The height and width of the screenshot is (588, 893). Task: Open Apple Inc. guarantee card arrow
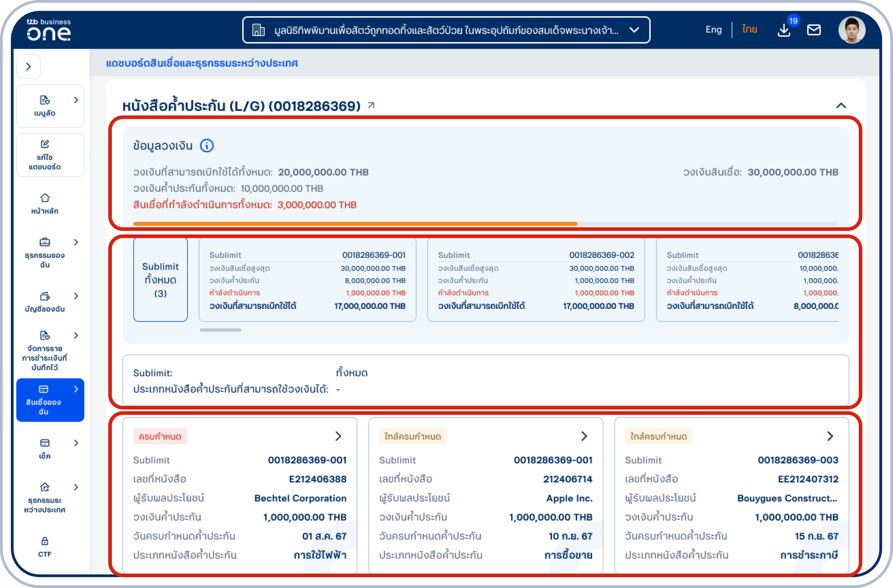tap(584, 436)
